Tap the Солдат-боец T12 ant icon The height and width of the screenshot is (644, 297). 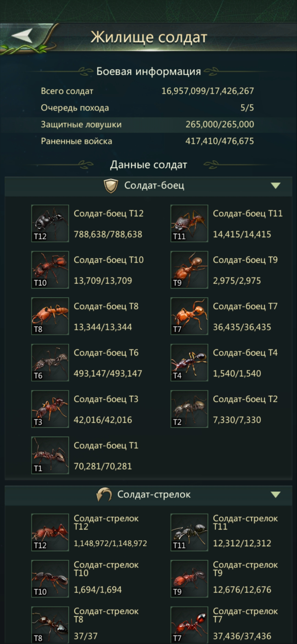50,223
